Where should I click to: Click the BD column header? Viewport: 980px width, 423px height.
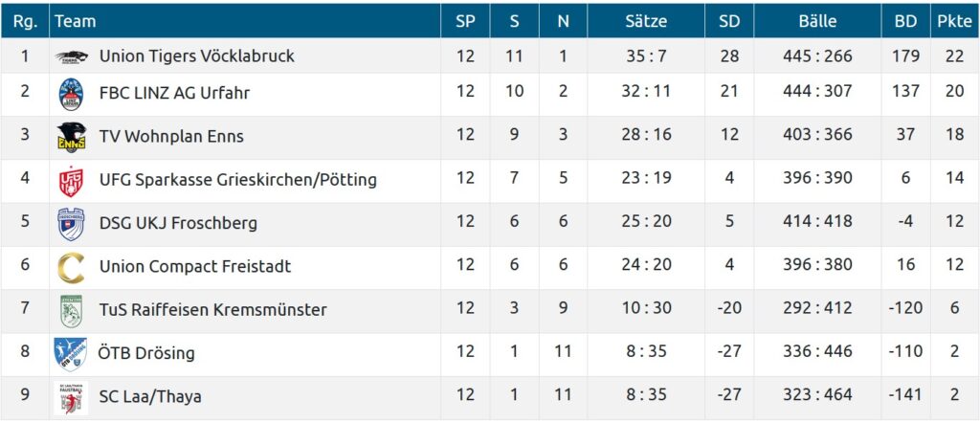pos(905,21)
